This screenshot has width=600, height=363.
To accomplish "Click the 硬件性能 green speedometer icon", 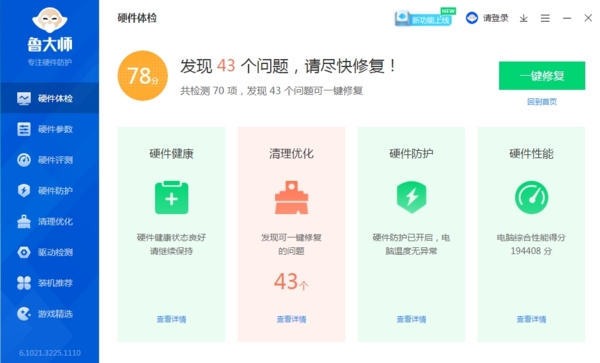I will 532,197.
